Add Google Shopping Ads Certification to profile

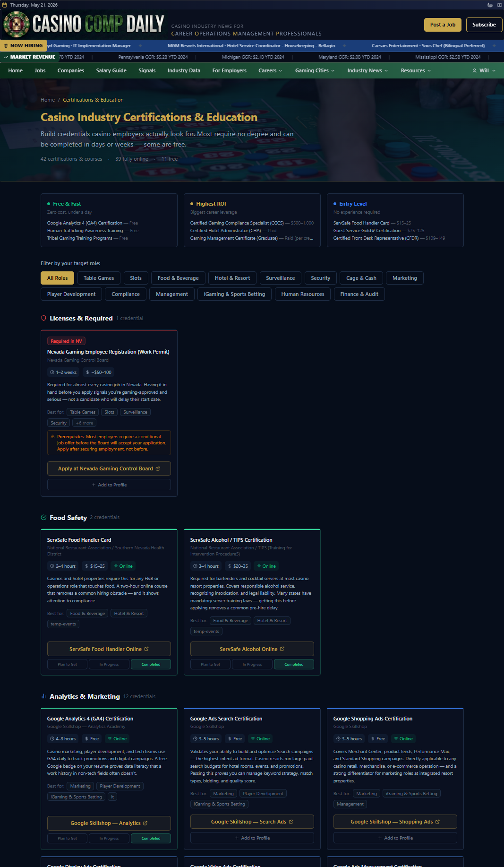pos(395,838)
